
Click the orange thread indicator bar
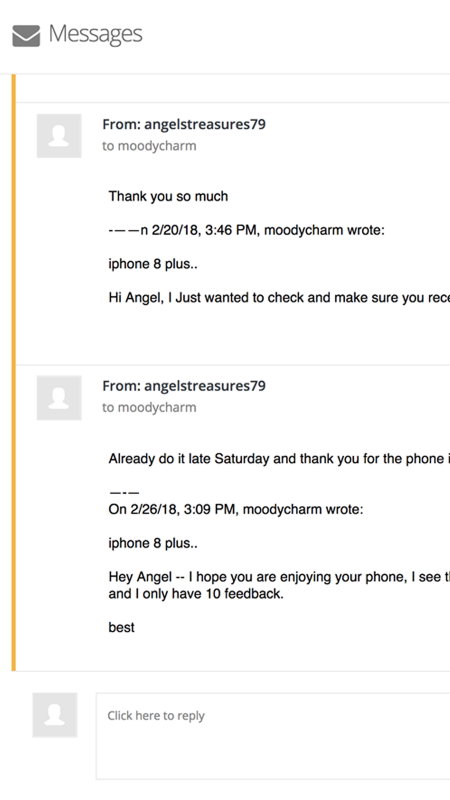pyautogui.click(x=14, y=372)
